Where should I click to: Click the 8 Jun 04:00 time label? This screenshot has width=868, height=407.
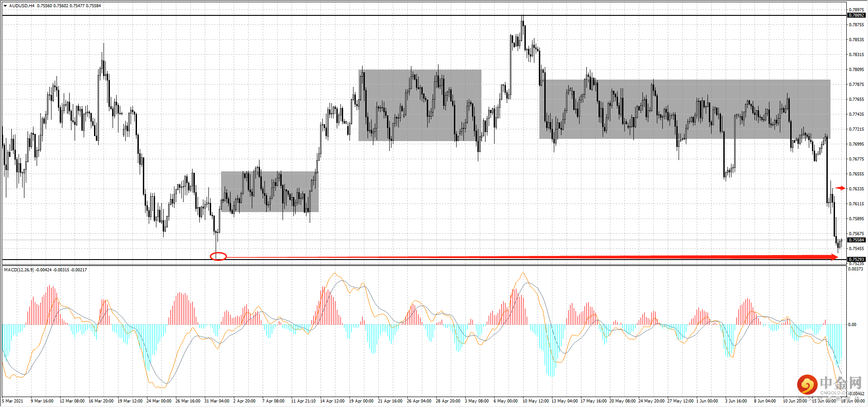coord(765,401)
